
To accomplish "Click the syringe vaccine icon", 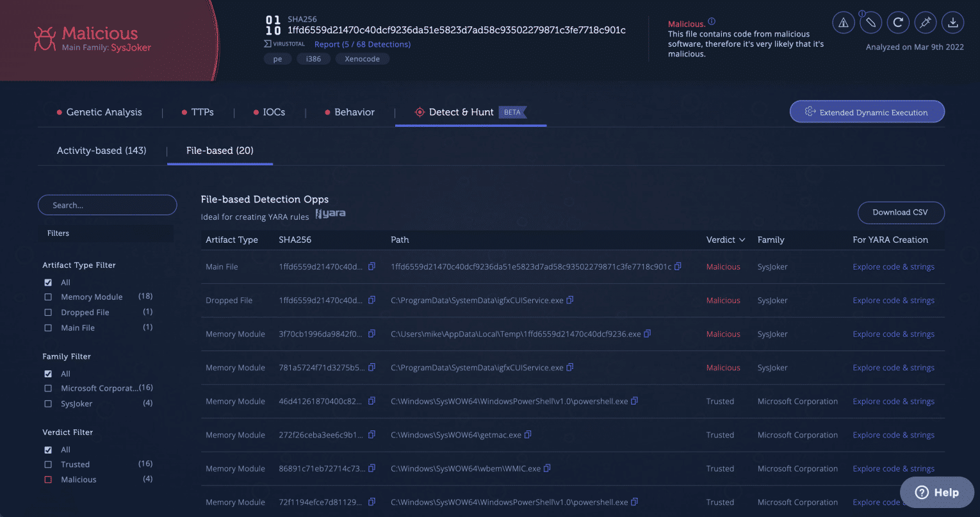I will click(926, 22).
